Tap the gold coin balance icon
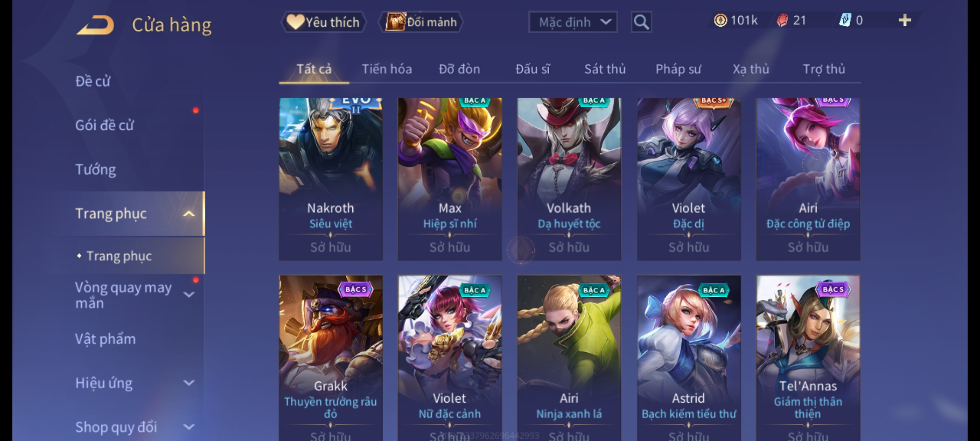 (x=720, y=20)
